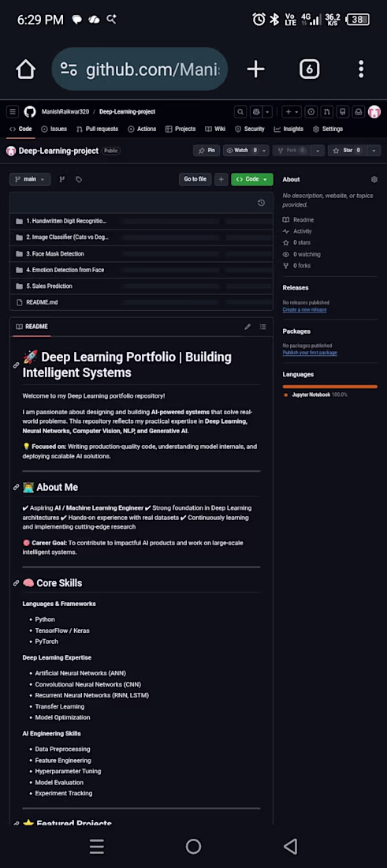Switch to the Pull requests tab

point(97,129)
